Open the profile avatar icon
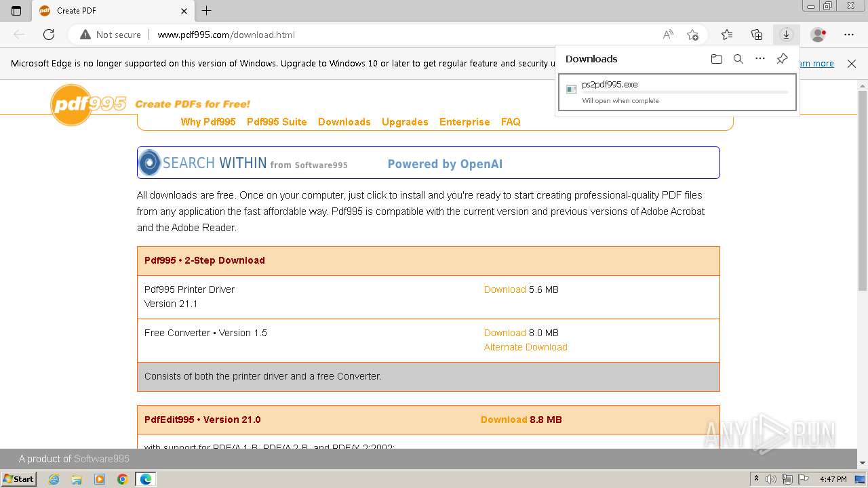Viewport: 868px width, 488px height. (818, 35)
